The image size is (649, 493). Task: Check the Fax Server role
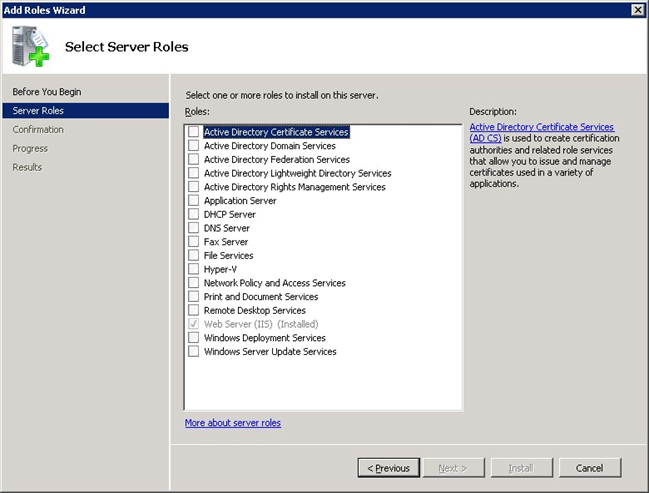(x=194, y=242)
